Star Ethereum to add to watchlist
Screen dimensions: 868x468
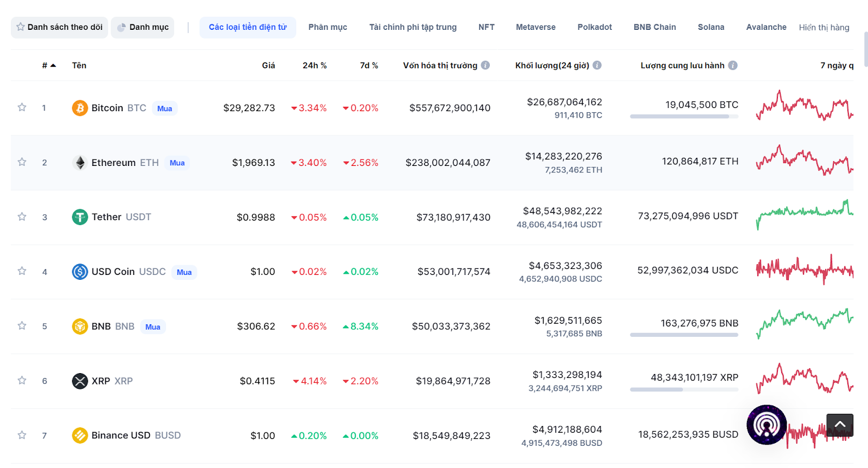(x=22, y=162)
